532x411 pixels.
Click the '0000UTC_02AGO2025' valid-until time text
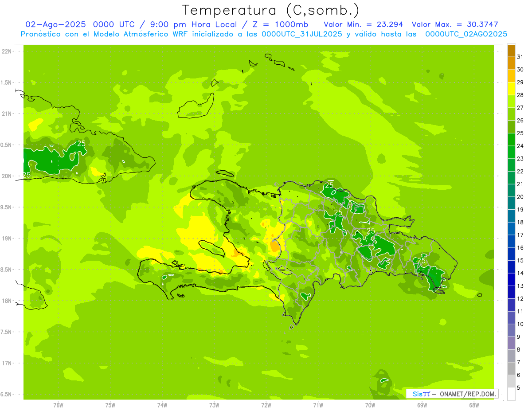pos(466,34)
